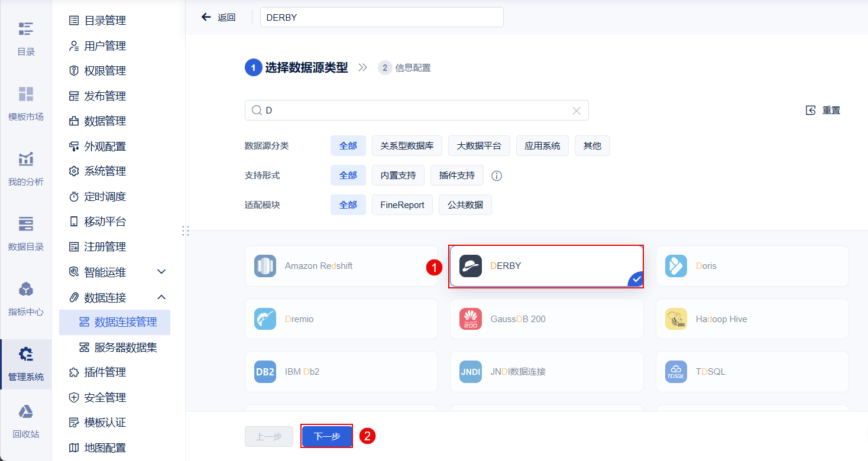Select 数据连接管理 submenu item
Screen dimensions: 868x461
pos(115,322)
